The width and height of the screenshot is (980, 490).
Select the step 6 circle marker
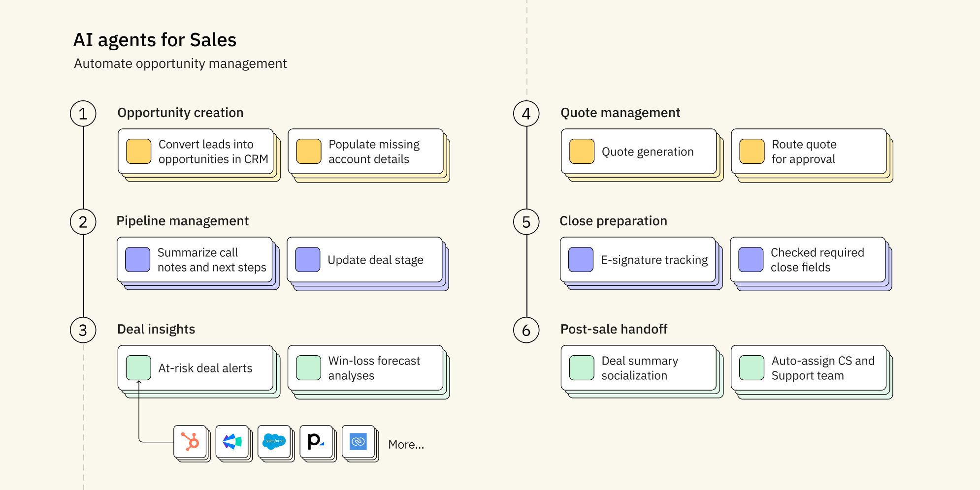(526, 330)
